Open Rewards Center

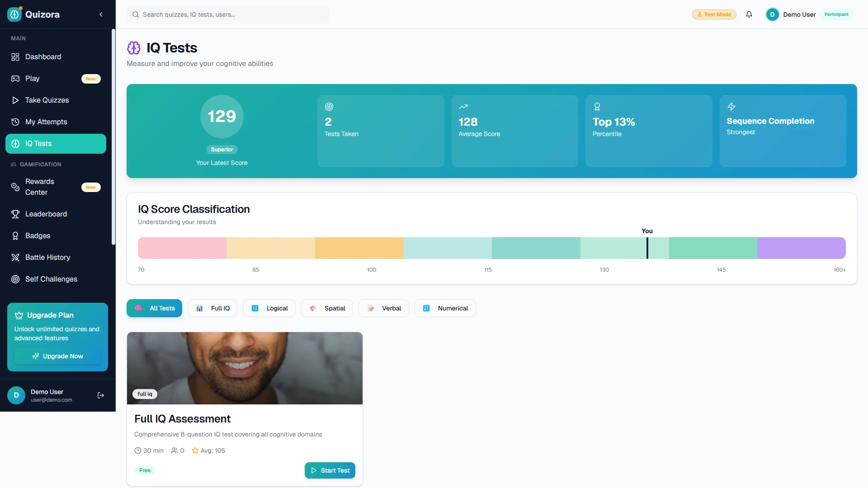[56, 187]
